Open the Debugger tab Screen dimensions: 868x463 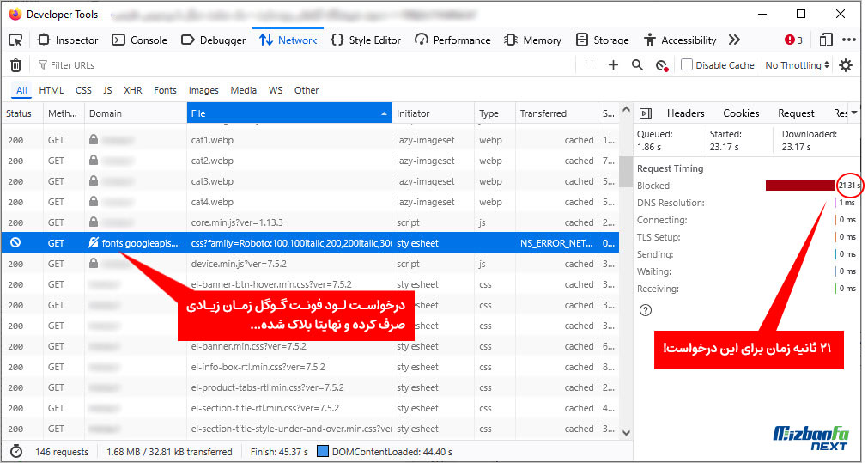tap(214, 40)
